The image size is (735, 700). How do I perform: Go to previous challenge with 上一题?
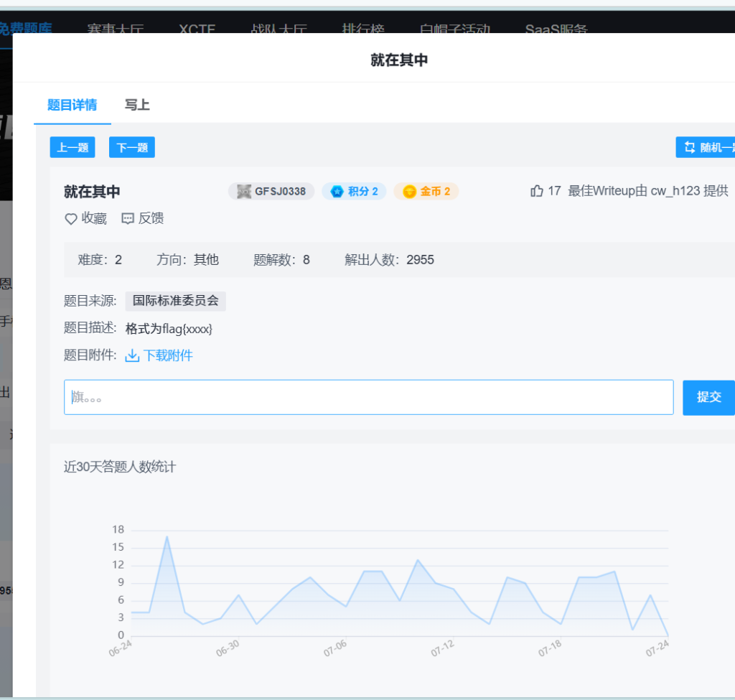72,147
